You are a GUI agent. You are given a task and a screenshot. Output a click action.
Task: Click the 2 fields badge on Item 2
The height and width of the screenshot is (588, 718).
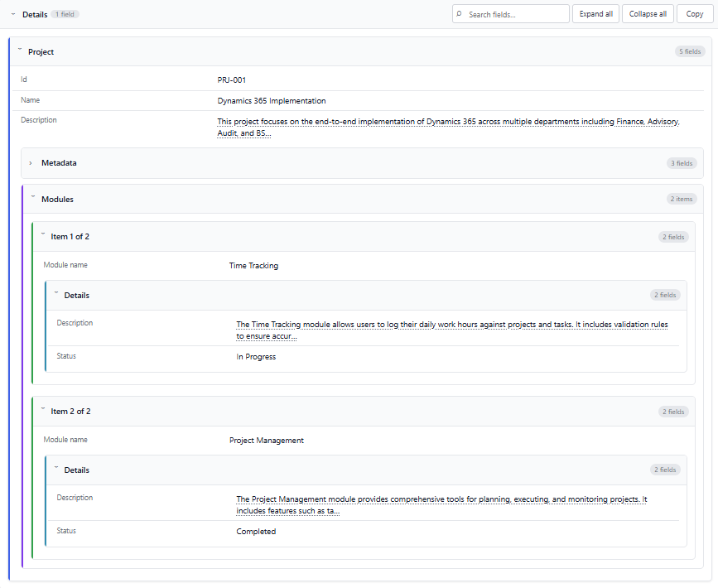pos(673,412)
